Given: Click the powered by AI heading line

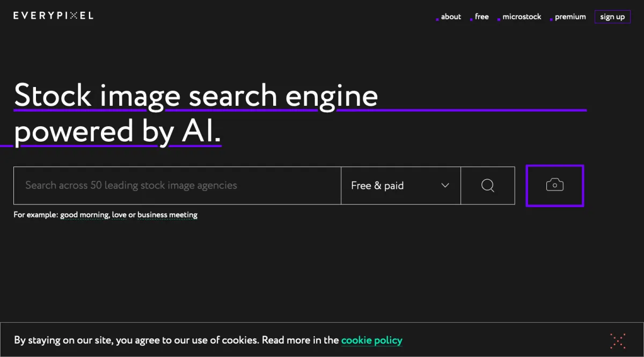Looking at the screenshot, I should tap(117, 132).
